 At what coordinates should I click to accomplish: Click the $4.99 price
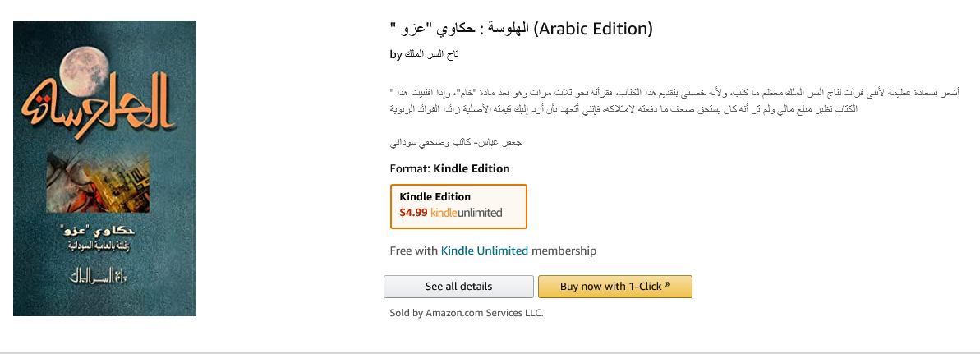click(x=413, y=213)
